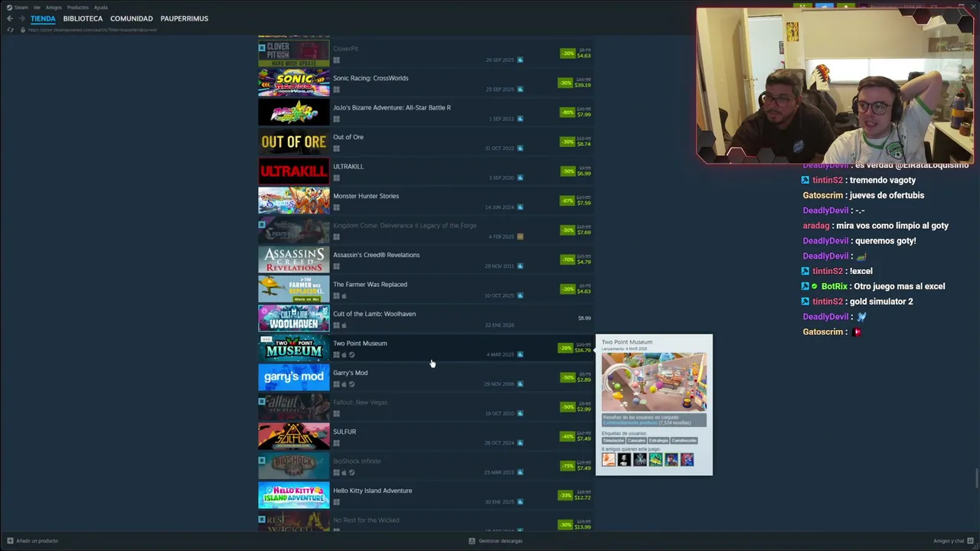Open the SULFUR thumbnail
The height and width of the screenshot is (551, 980).
294,436
